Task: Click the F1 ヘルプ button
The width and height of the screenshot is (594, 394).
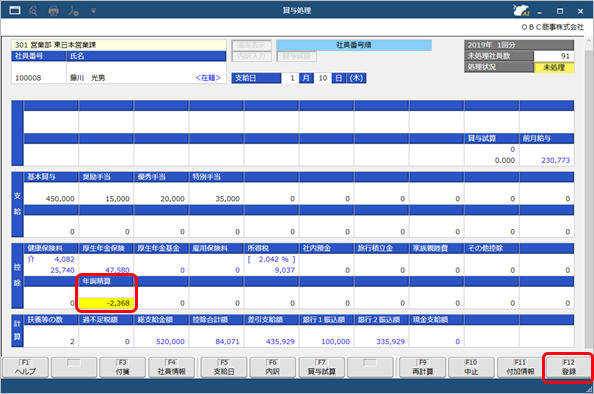Action: pos(25,367)
